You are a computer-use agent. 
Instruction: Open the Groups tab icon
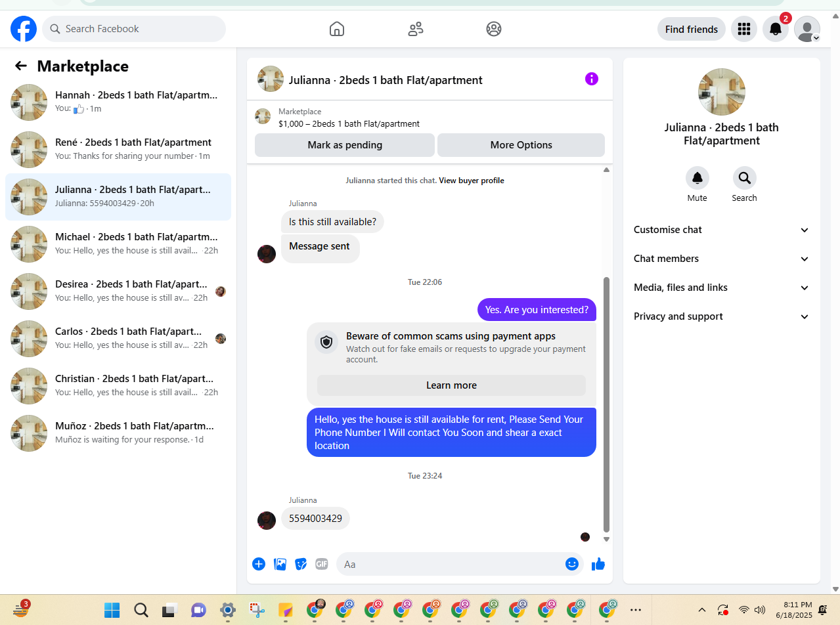[x=494, y=29]
